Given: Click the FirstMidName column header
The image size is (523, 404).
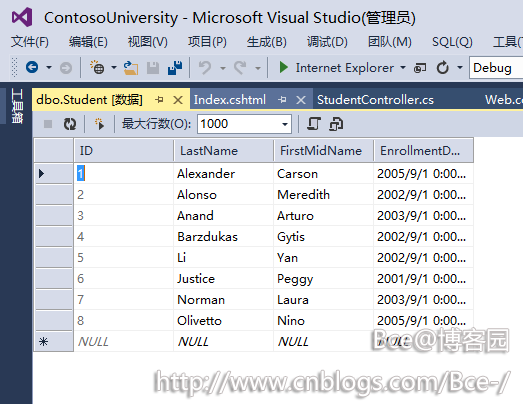Looking at the screenshot, I should [324, 151].
